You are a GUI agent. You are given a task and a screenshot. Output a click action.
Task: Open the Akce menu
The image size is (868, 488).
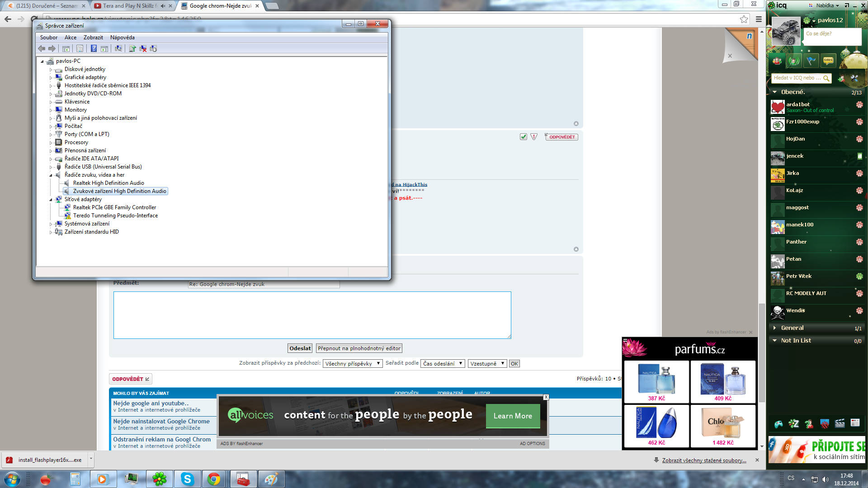pyautogui.click(x=70, y=38)
